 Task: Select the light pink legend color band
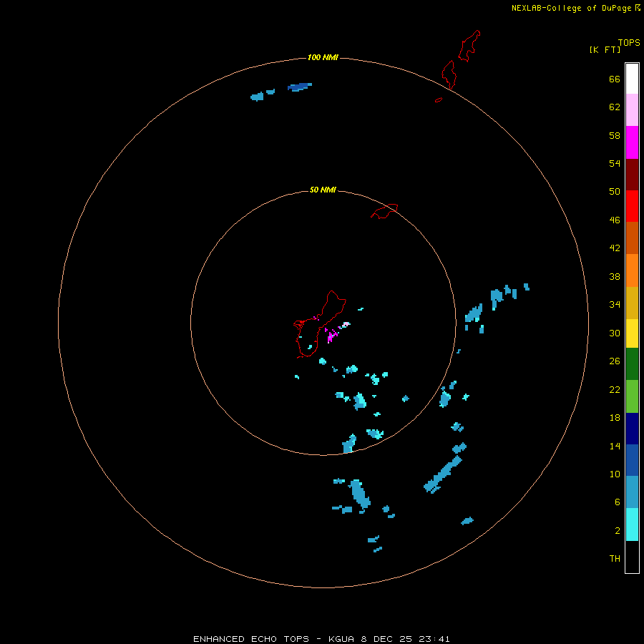[x=632, y=110]
